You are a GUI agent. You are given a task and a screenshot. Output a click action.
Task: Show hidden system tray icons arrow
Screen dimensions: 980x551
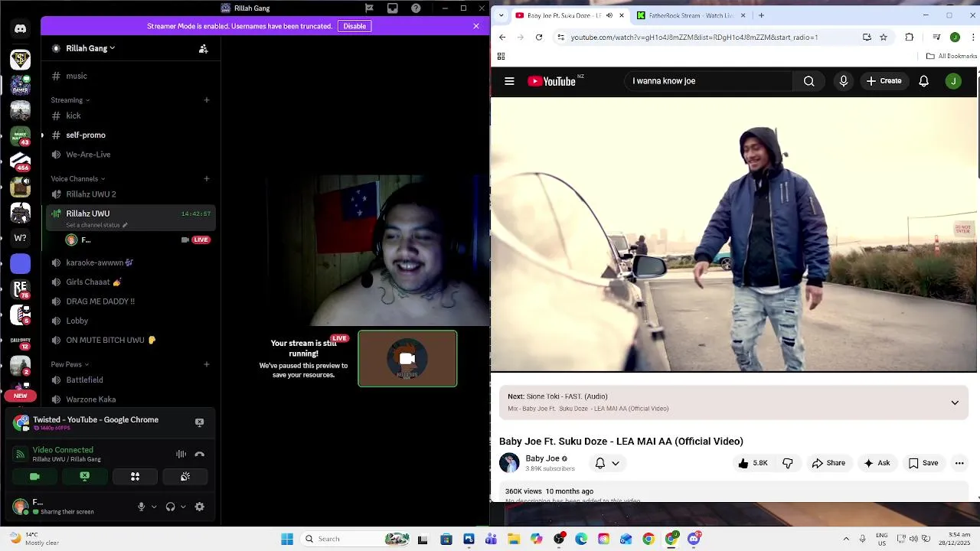(846, 539)
